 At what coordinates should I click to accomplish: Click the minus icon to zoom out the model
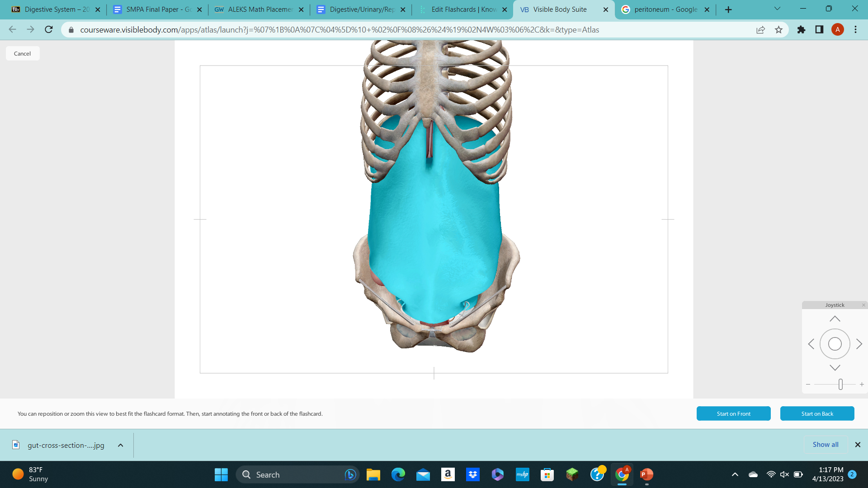coord(808,384)
